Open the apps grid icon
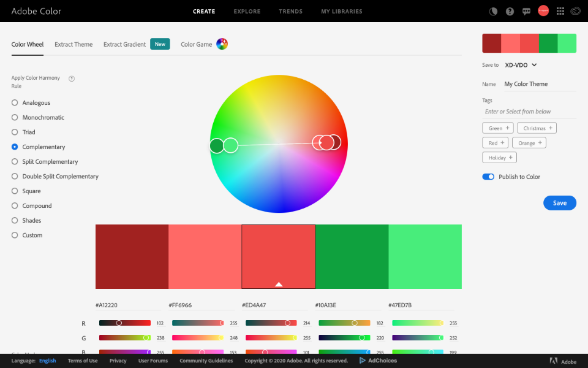588x368 pixels. pyautogui.click(x=560, y=11)
